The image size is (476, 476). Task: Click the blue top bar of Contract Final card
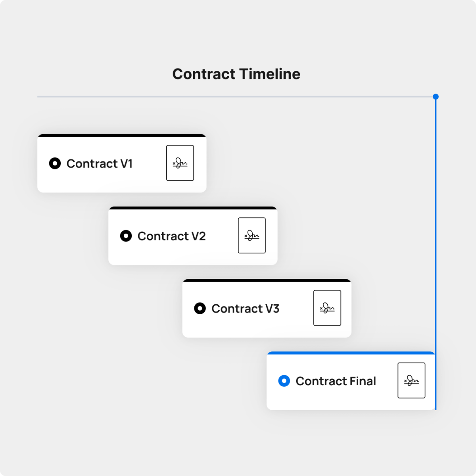[x=351, y=353]
